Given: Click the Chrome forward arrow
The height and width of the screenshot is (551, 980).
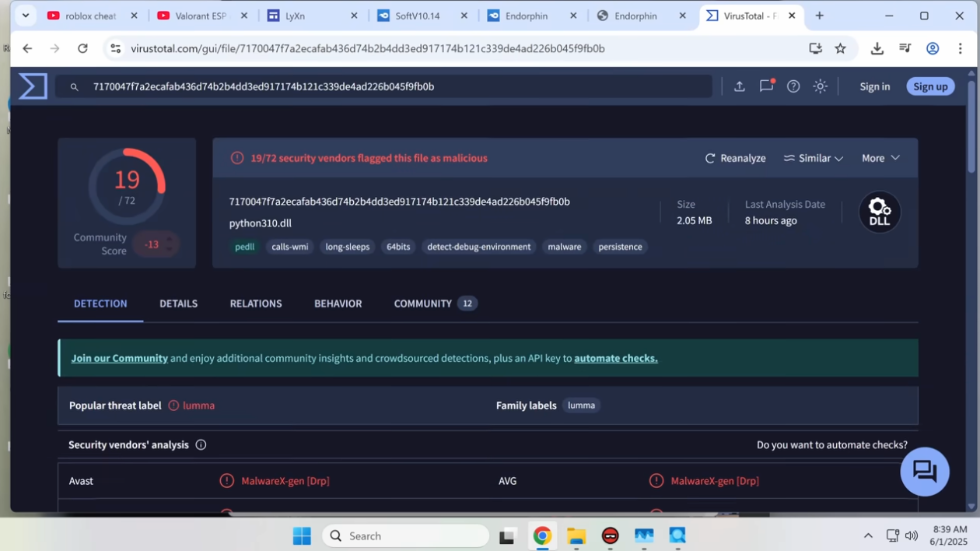Looking at the screenshot, I should (54, 48).
